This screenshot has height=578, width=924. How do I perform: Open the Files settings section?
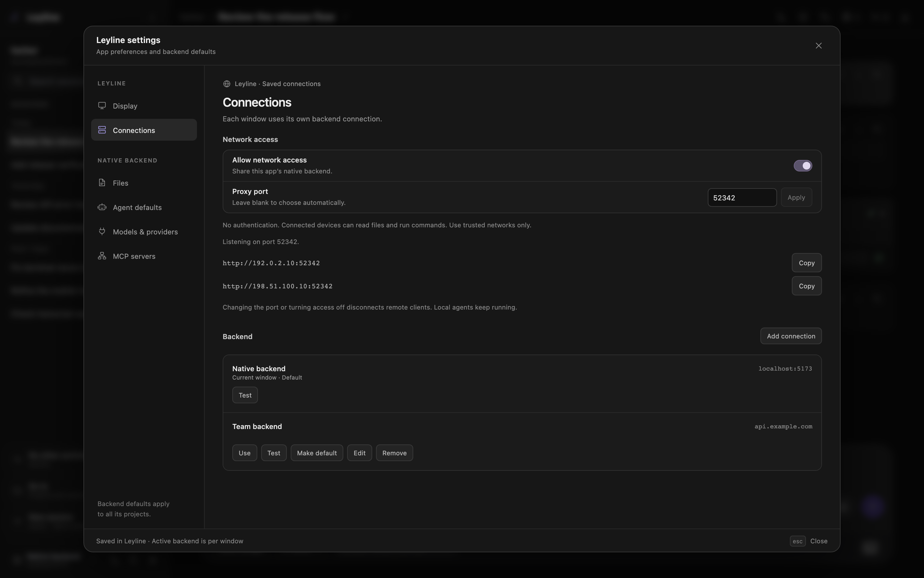144,183
